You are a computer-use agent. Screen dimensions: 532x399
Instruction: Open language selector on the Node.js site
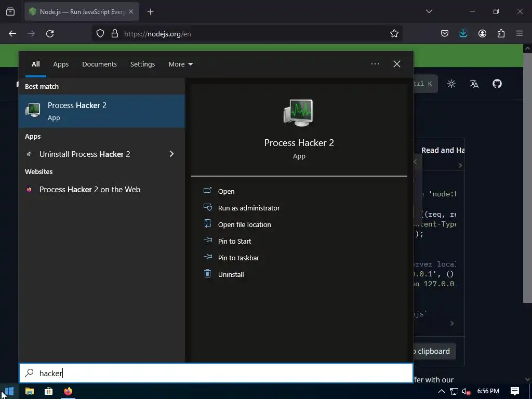pos(474,84)
